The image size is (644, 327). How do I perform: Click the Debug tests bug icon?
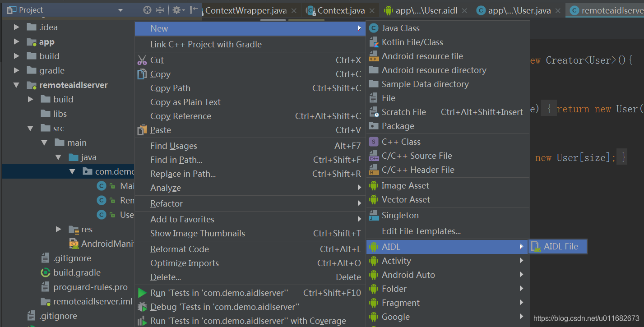143,307
